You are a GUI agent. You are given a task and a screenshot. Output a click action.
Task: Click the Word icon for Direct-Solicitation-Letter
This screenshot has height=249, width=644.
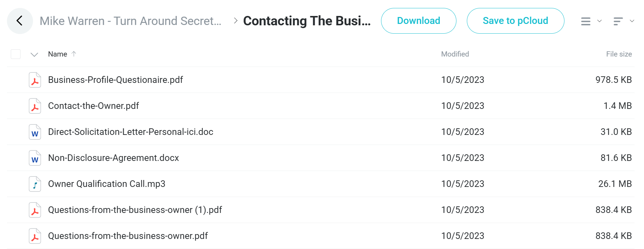tap(35, 132)
